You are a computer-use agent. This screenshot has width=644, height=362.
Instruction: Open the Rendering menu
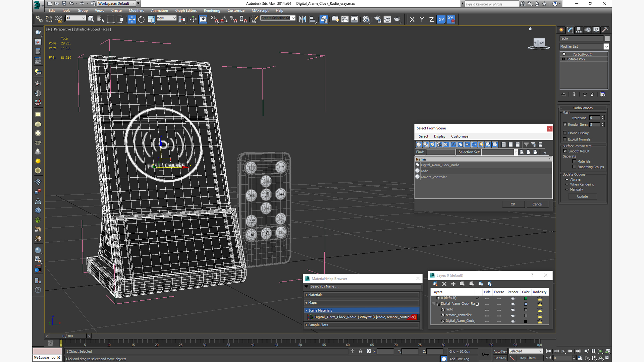pyautogui.click(x=212, y=10)
